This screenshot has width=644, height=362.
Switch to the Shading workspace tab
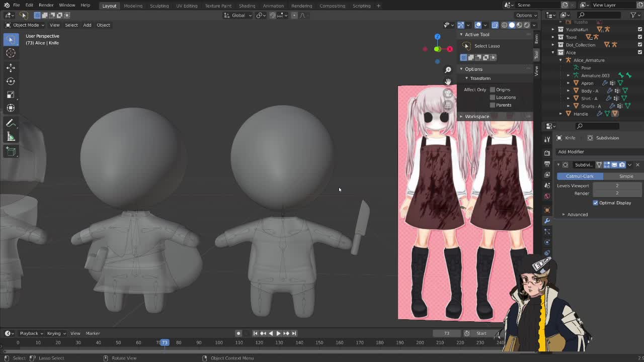(247, 6)
